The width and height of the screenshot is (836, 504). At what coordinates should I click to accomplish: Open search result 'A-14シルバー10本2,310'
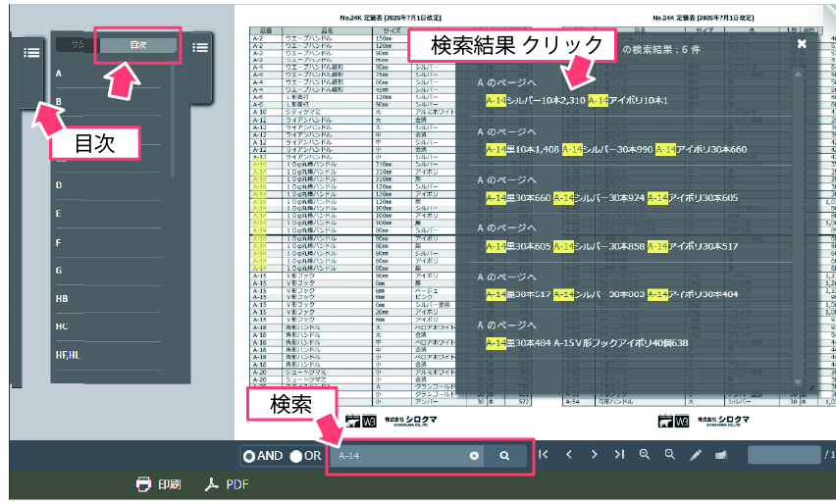[x=577, y=101]
